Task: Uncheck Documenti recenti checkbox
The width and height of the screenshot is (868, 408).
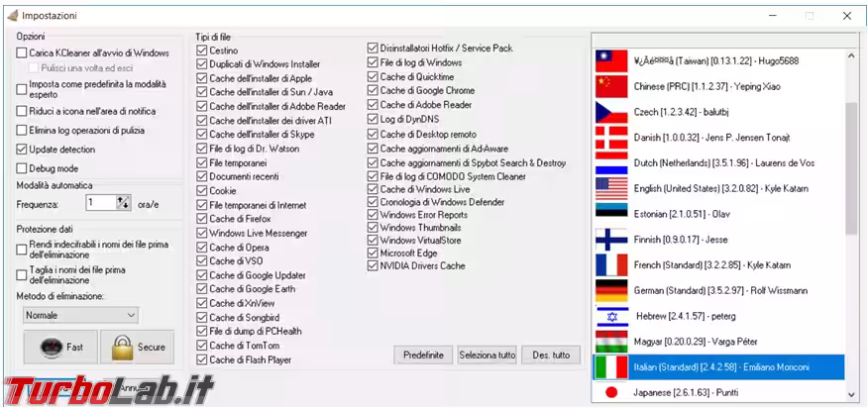Action: pyautogui.click(x=201, y=176)
